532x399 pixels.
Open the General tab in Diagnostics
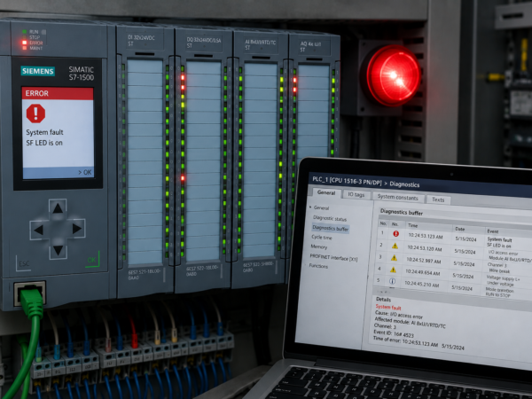coord(326,192)
